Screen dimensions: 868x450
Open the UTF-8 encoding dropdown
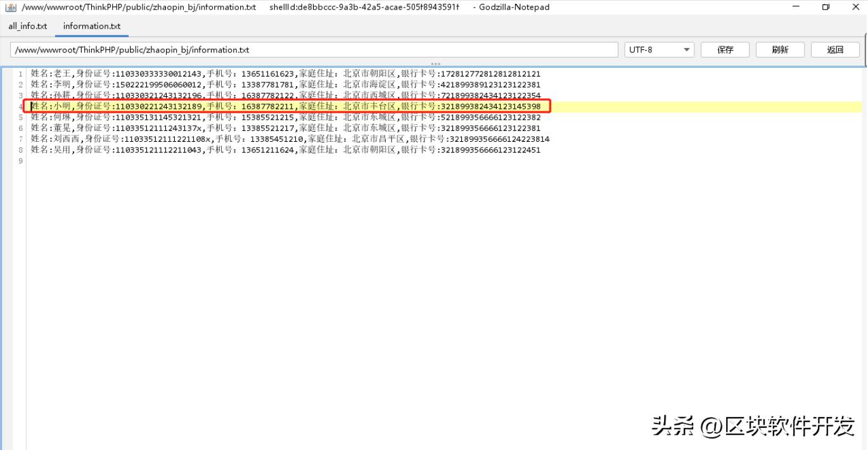coord(659,50)
